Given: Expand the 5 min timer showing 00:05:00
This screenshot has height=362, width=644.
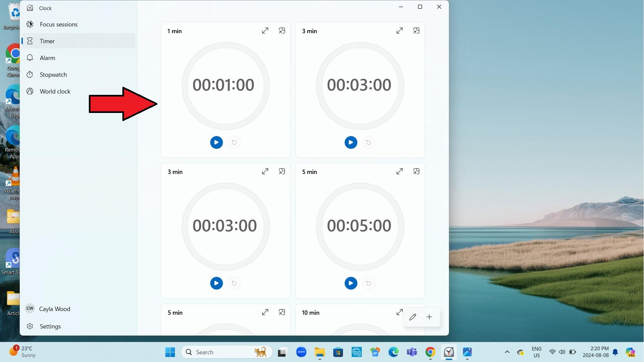Looking at the screenshot, I should [x=399, y=171].
